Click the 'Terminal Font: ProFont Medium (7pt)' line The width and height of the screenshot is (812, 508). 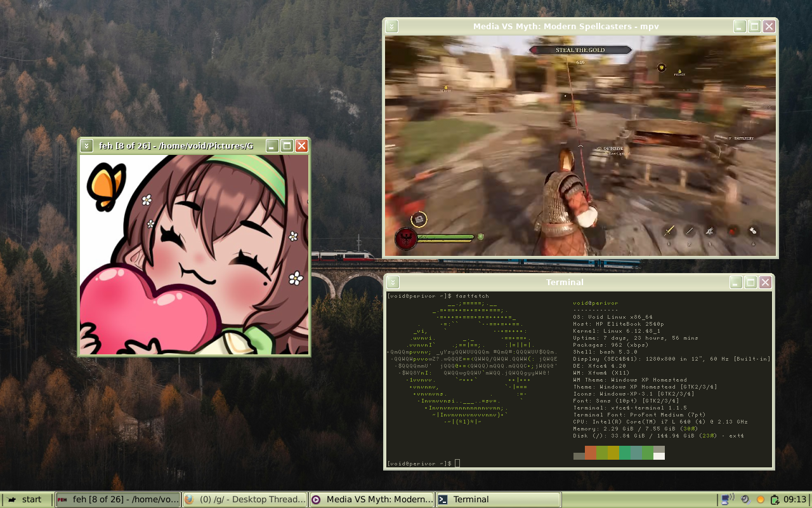coord(639,415)
